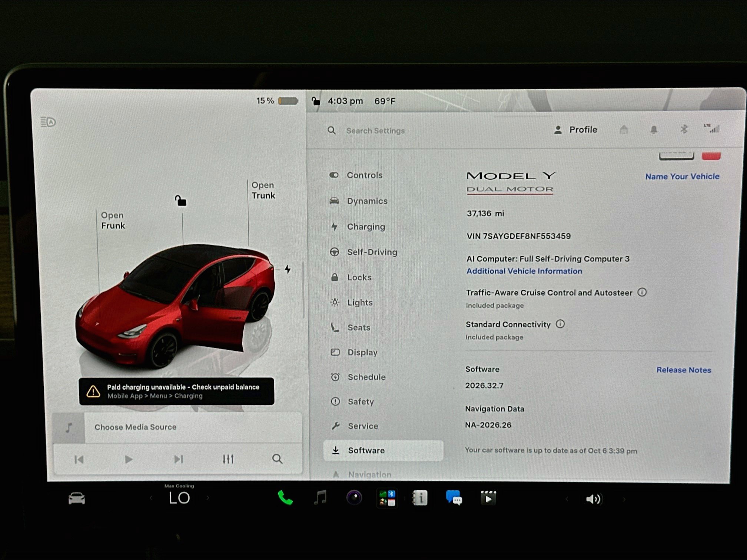
Task: Show info for Traffic-Aware Cruise Control and Autosteer
Action: 642,292
